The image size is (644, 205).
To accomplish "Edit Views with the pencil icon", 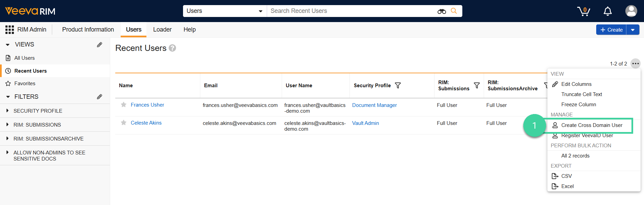I will (x=99, y=44).
